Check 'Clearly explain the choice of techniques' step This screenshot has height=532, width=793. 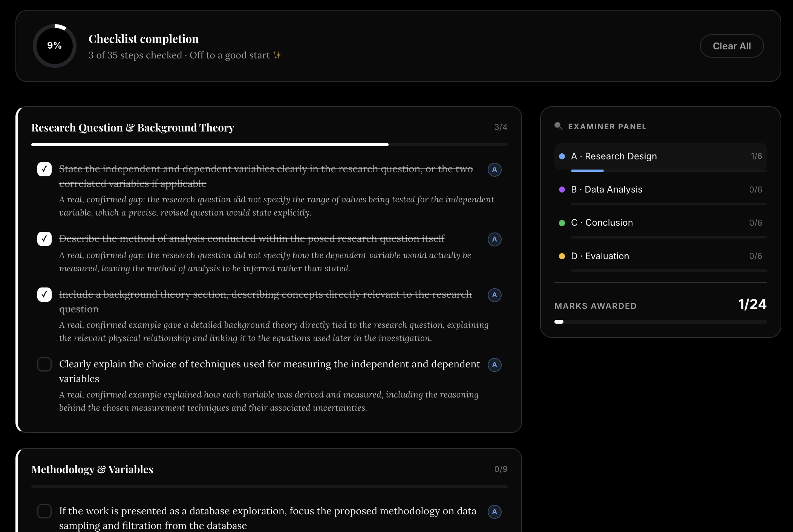44,364
